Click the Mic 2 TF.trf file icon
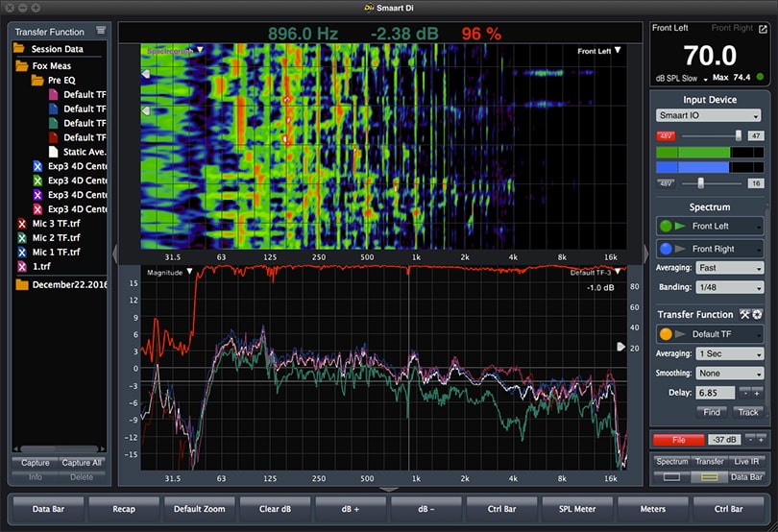This screenshot has height=532, width=778. (22, 238)
